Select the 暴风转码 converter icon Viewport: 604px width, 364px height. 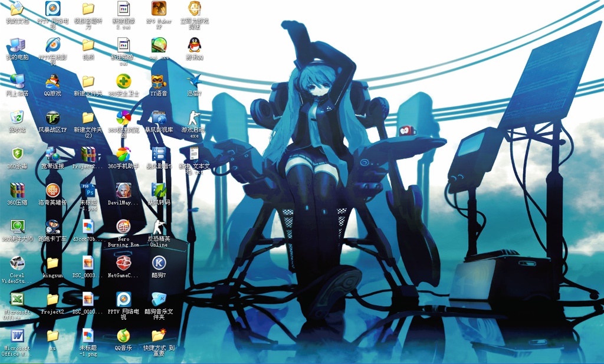(159, 190)
